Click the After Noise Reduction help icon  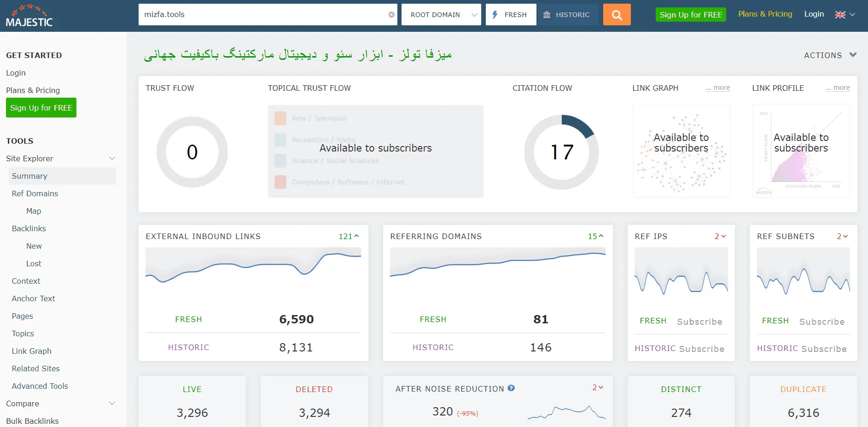[x=511, y=388]
